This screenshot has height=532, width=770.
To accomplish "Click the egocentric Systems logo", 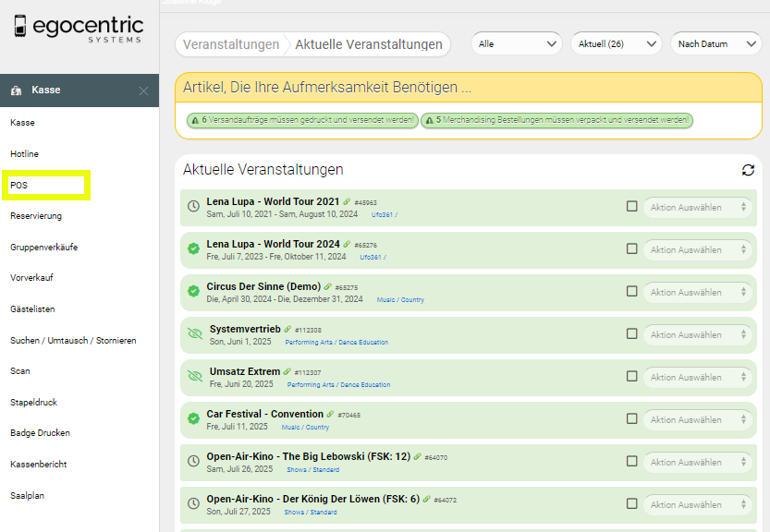I will coord(79,26).
